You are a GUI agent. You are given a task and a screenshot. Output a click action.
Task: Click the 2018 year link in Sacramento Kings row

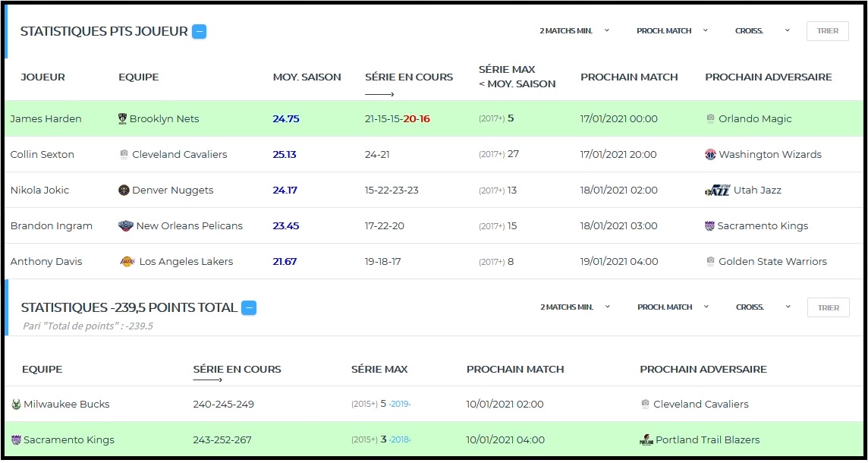[399, 439]
